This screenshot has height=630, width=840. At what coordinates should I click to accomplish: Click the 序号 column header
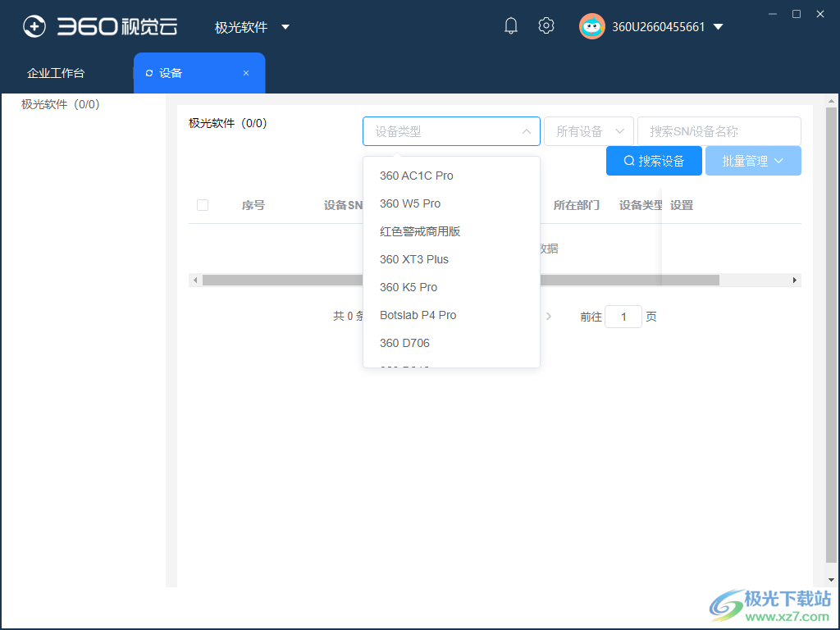click(x=253, y=205)
